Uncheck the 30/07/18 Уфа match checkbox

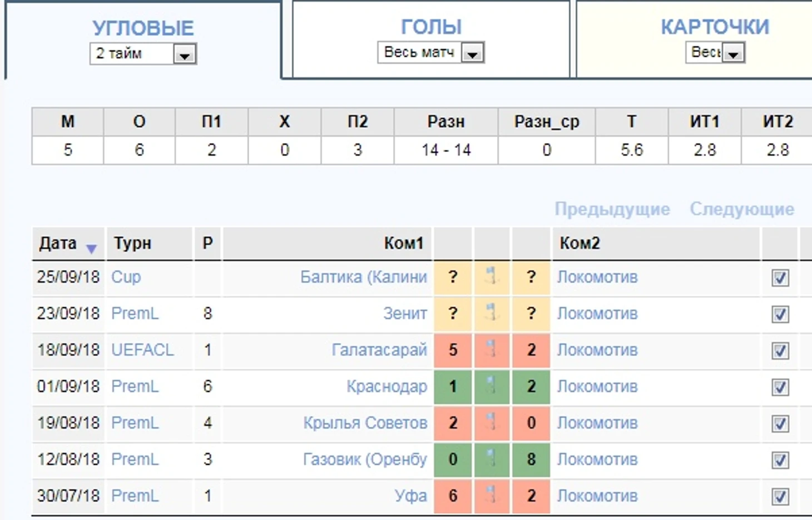(780, 496)
